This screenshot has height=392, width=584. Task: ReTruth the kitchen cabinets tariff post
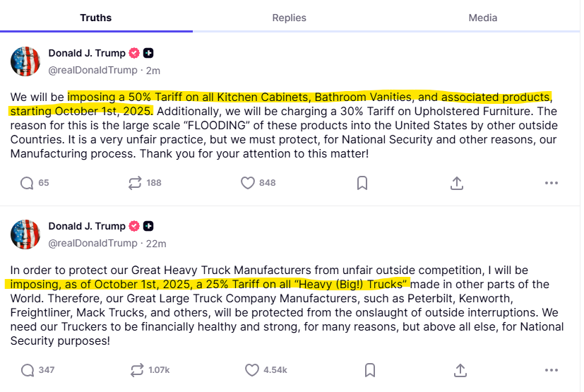pos(135,183)
